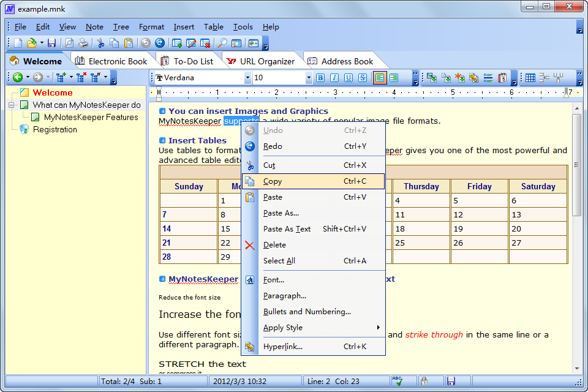The image size is (588, 392).
Task: Click the Insert Hyperlink chain icon
Action: [473, 78]
